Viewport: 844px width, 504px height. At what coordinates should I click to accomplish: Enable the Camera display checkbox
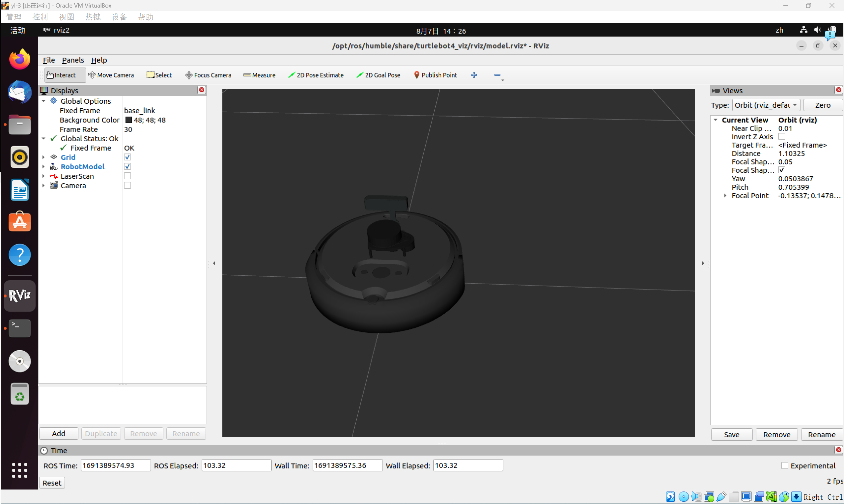[x=127, y=185]
